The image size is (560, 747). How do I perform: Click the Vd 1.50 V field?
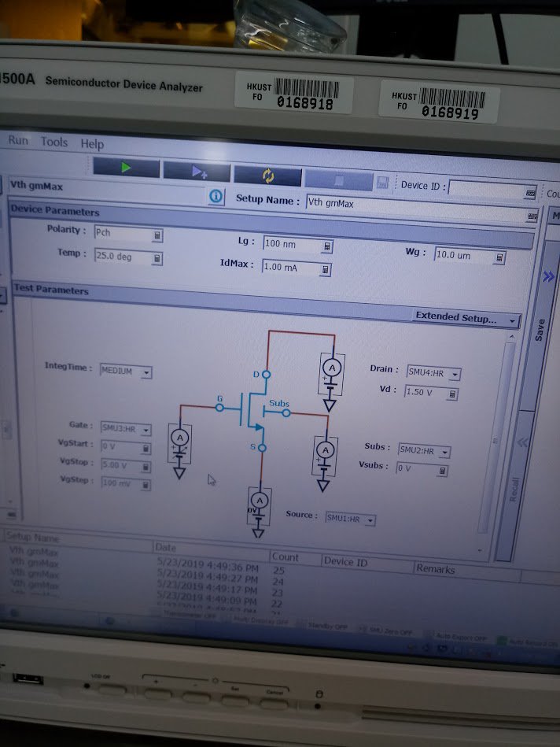coord(426,392)
